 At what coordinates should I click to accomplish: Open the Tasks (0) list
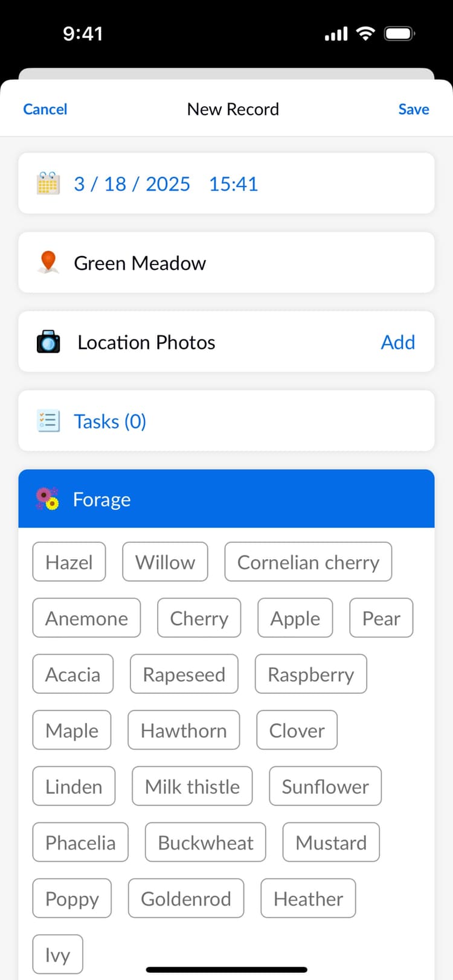(110, 421)
